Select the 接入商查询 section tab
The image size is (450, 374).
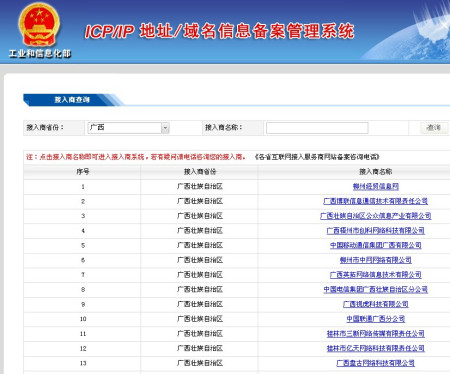click(x=72, y=100)
